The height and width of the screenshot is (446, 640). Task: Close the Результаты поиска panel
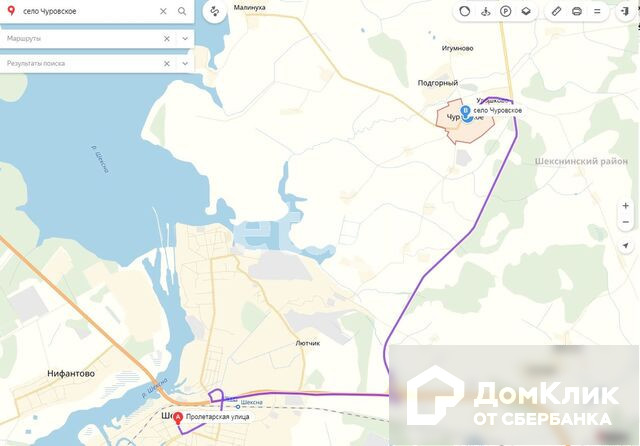click(x=167, y=64)
